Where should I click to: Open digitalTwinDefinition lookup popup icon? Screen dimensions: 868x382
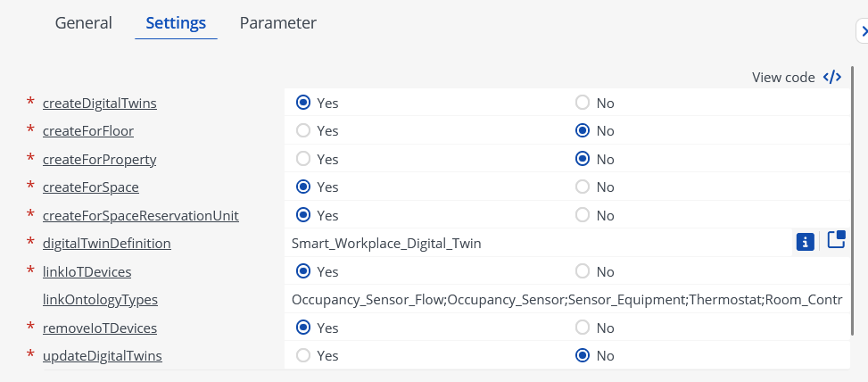836,240
